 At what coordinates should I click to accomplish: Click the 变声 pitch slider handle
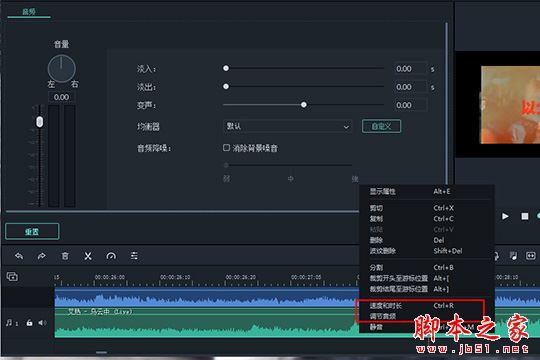tap(303, 105)
